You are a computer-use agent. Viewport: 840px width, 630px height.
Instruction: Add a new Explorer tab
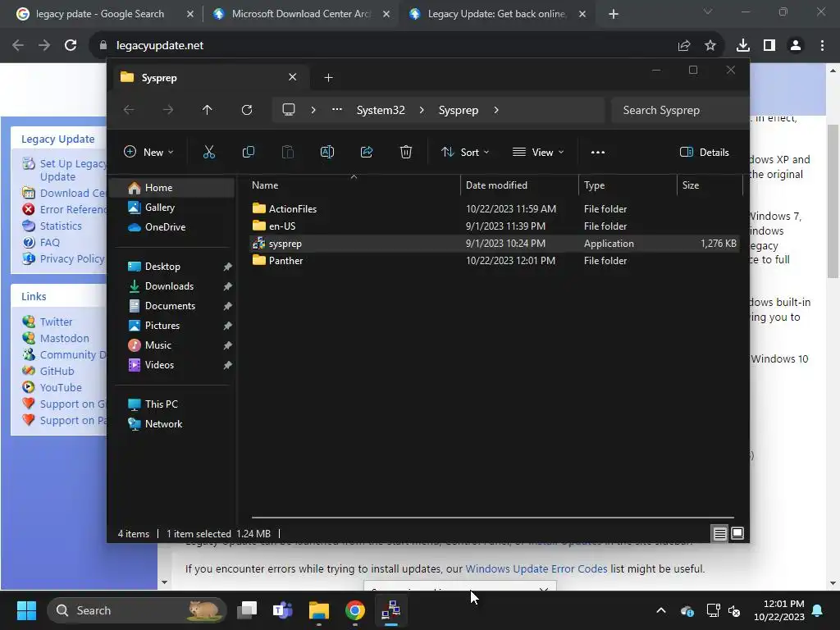[x=328, y=78]
